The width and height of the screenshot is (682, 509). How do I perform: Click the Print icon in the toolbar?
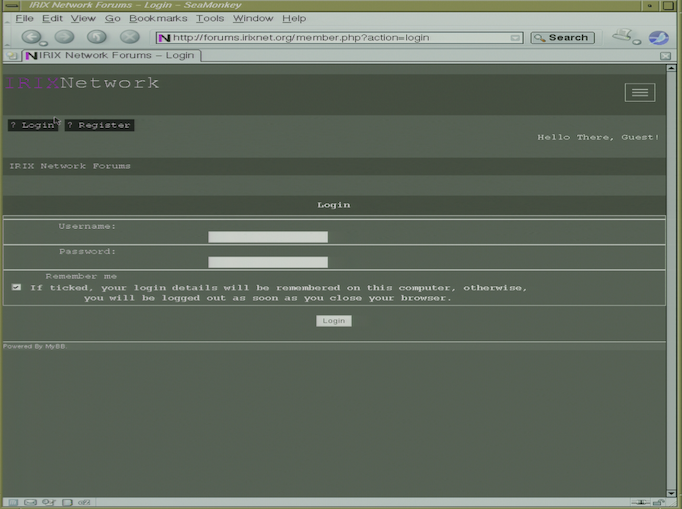(x=622, y=35)
